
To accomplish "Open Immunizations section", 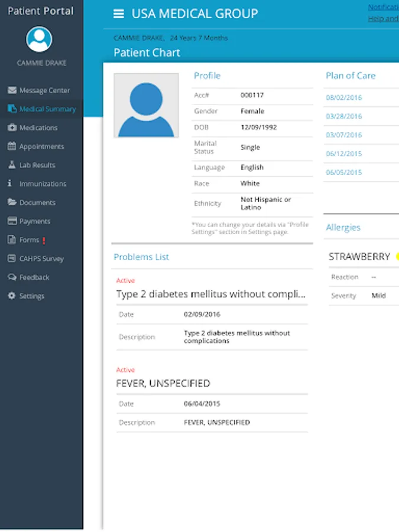I will (x=41, y=184).
